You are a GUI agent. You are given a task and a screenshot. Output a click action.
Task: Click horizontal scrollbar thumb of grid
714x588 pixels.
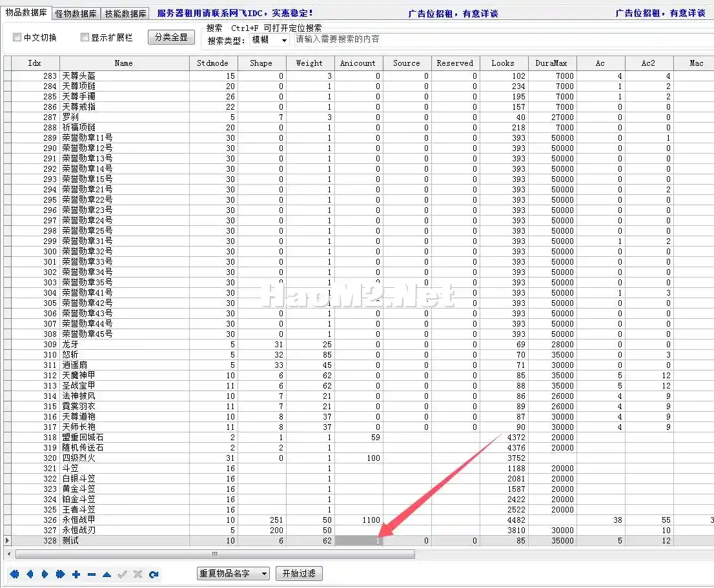tap(216, 554)
